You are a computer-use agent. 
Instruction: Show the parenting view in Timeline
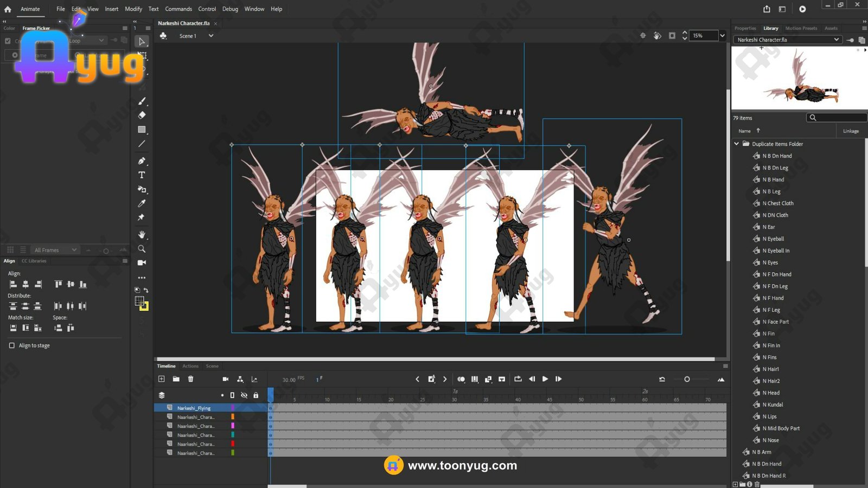pyautogui.click(x=240, y=379)
